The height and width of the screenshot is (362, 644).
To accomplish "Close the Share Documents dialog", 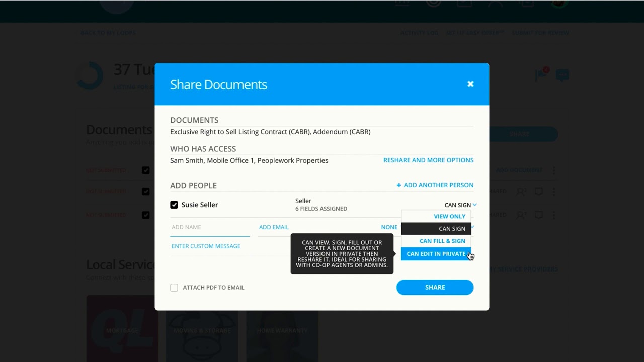I will tap(470, 84).
